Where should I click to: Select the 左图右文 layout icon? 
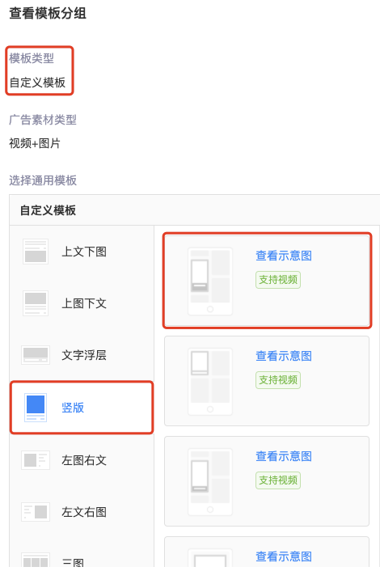36,459
